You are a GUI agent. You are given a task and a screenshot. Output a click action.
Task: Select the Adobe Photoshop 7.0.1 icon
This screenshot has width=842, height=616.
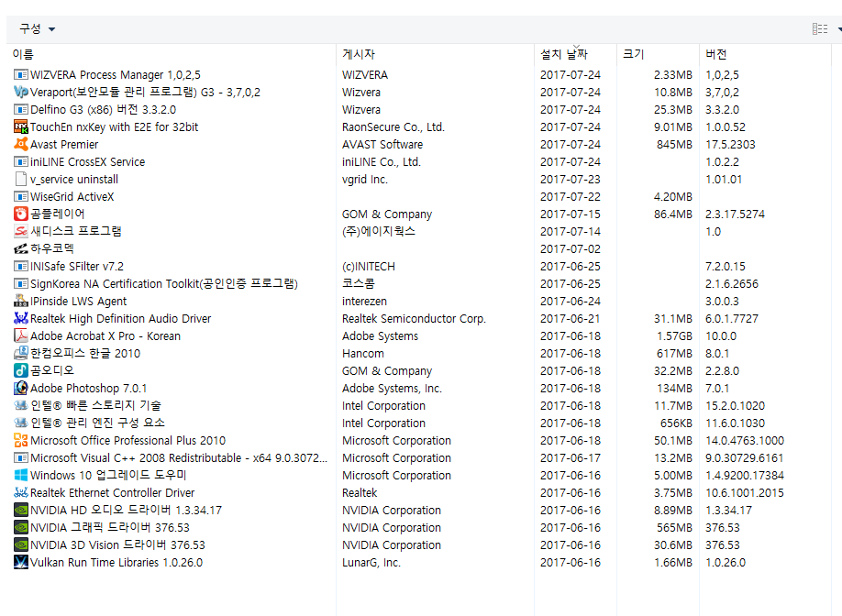tap(21, 388)
